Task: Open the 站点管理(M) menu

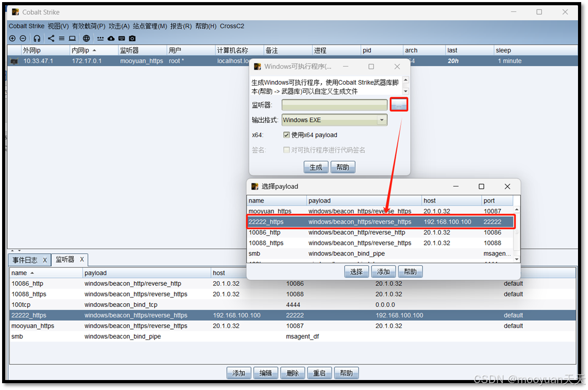Action: pyautogui.click(x=150, y=26)
